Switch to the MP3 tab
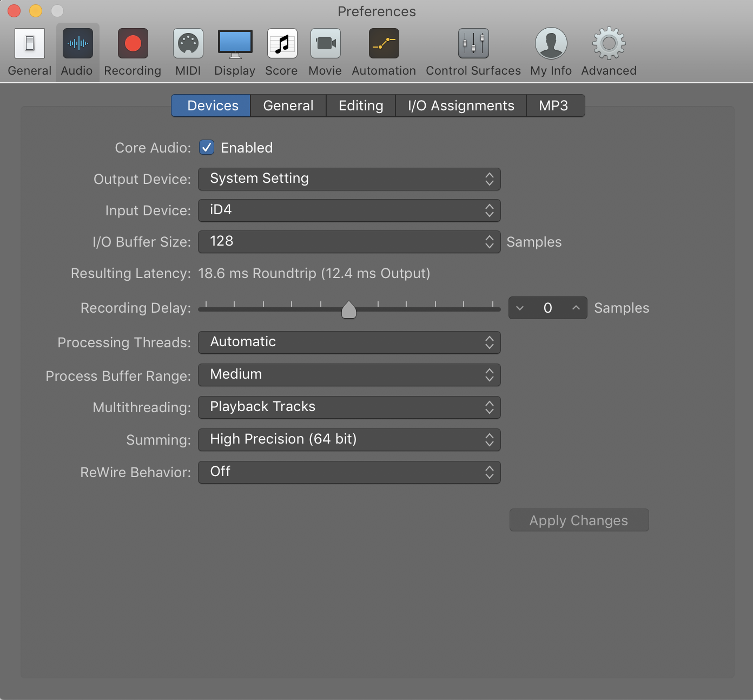This screenshot has width=753, height=700. (556, 105)
